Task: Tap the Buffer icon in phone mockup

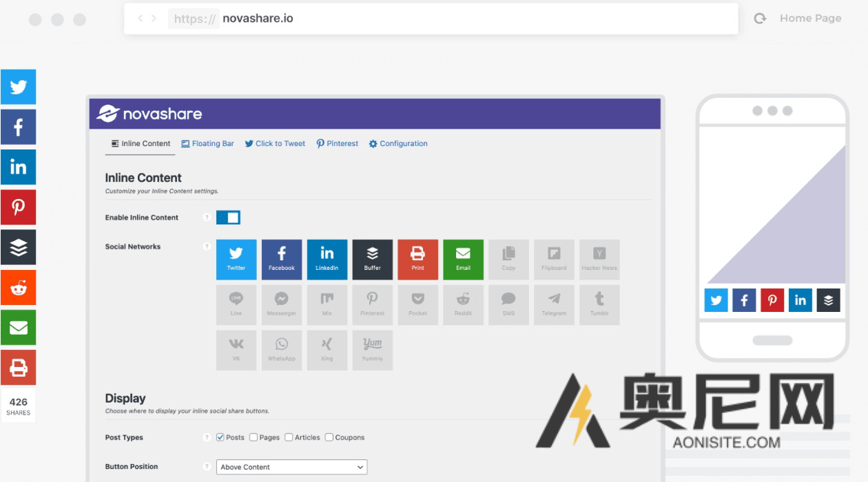Action: tap(829, 300)
